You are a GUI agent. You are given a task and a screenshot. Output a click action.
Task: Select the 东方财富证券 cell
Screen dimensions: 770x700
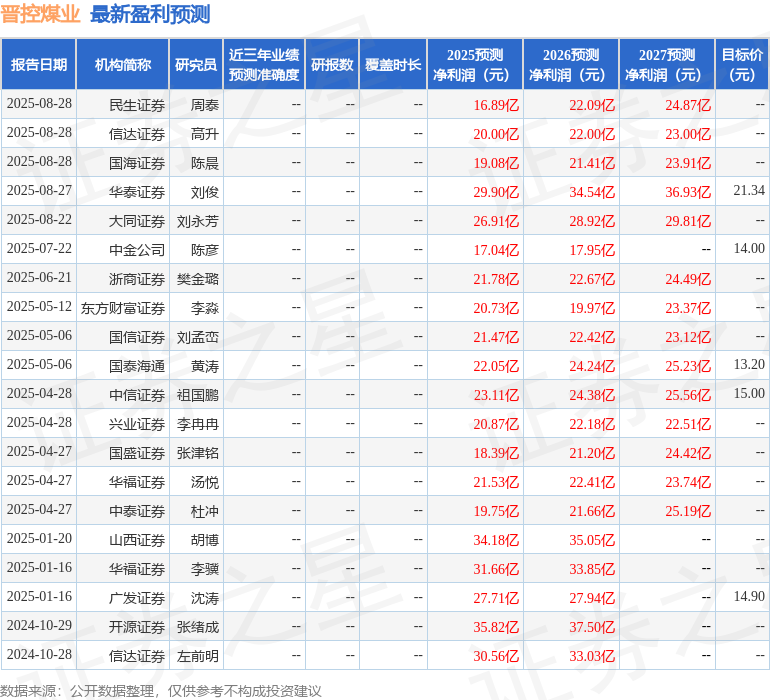(123, 308)
